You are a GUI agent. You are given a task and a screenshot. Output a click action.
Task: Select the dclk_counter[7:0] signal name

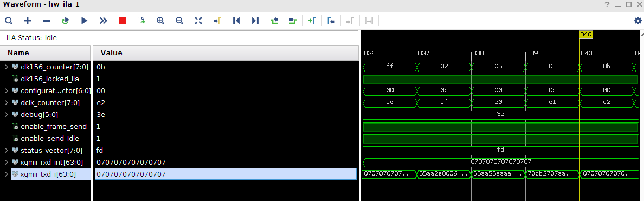pos(50,102)
